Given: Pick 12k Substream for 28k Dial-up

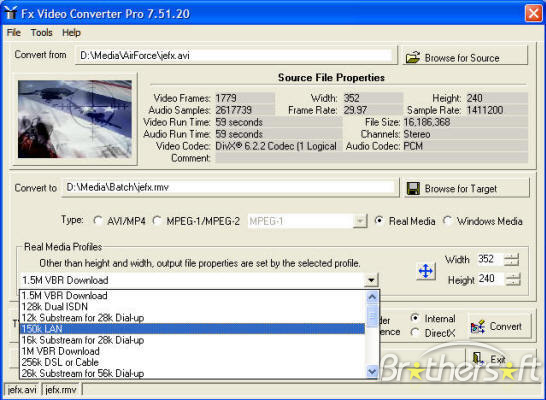Looking at the screenshot, I should click(193, 318).
